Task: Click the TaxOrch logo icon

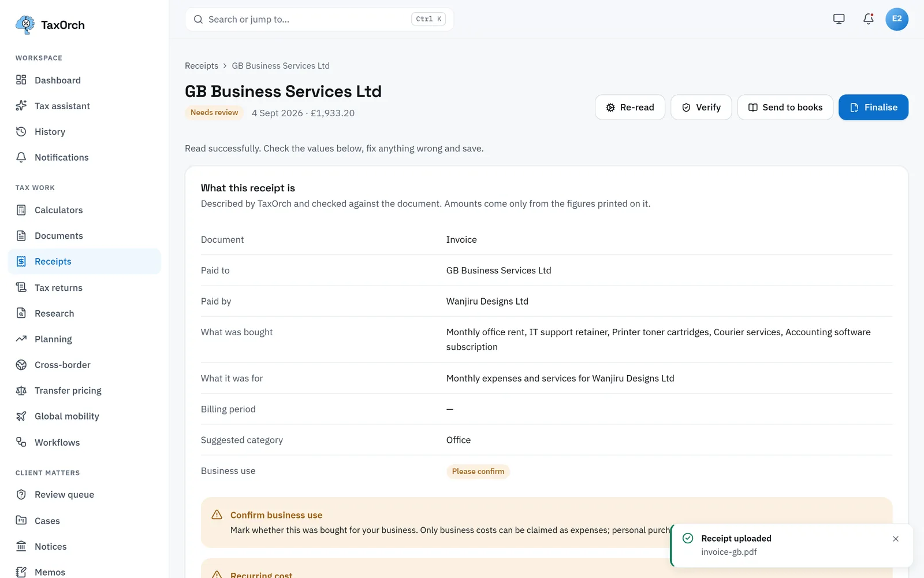Action: [x=25, y=25]
